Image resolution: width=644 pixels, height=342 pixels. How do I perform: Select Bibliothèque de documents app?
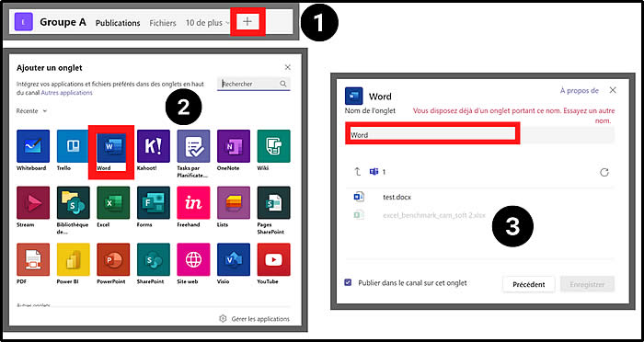73,203
